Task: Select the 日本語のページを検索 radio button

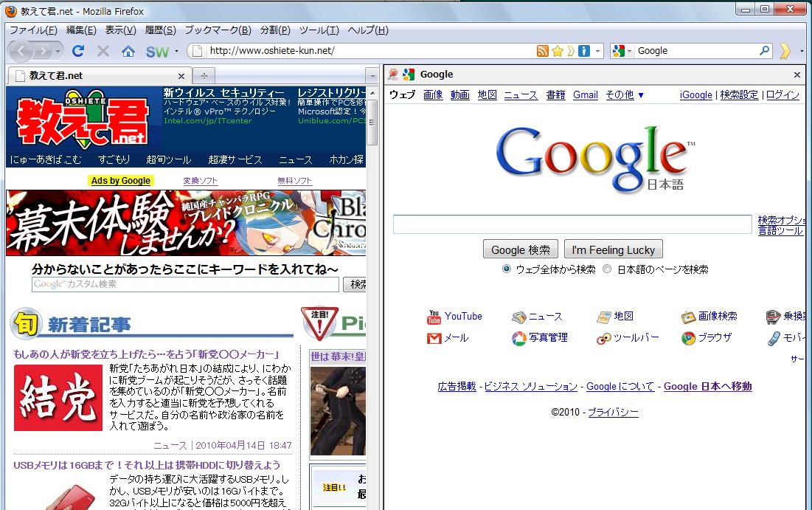Action: (607, 269)
